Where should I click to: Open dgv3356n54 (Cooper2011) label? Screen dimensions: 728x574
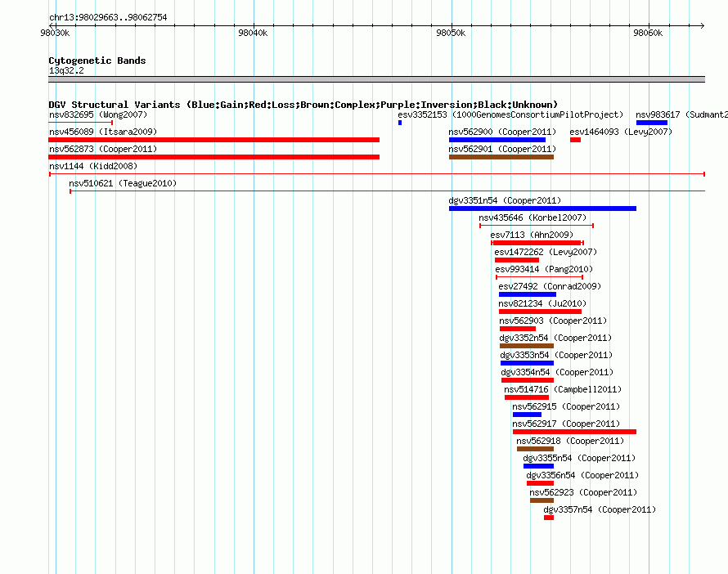coord(582,475)
